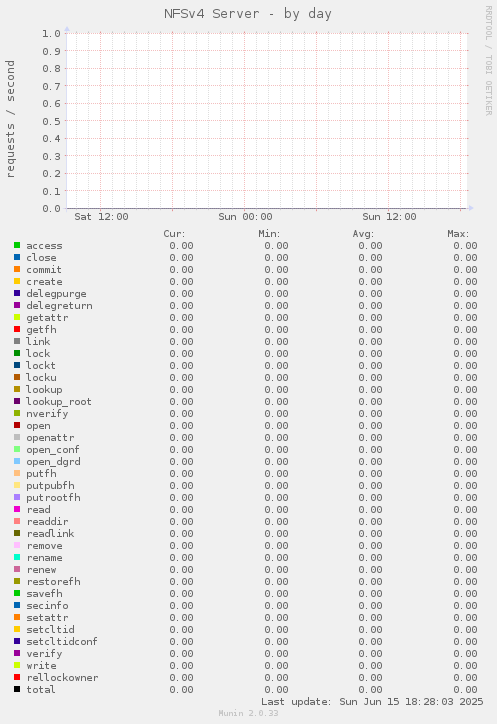Select the commit legend label
The height and width of the screenshot is (724, 497).
point(43,270)
